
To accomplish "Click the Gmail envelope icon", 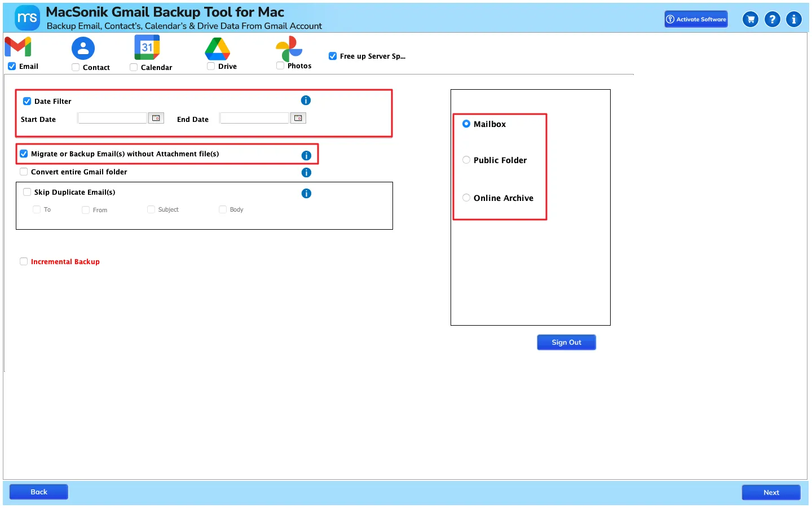I will (x=18, y=47).
